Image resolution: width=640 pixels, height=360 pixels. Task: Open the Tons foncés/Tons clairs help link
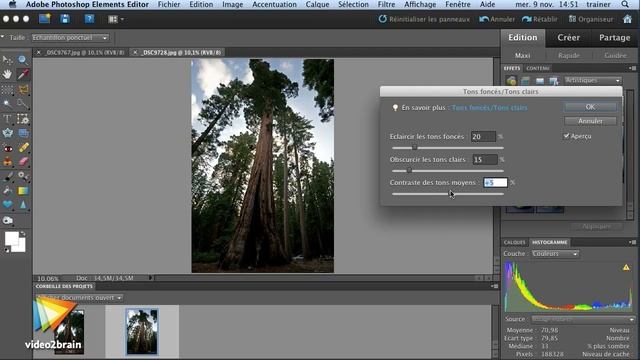pos(489,108)
